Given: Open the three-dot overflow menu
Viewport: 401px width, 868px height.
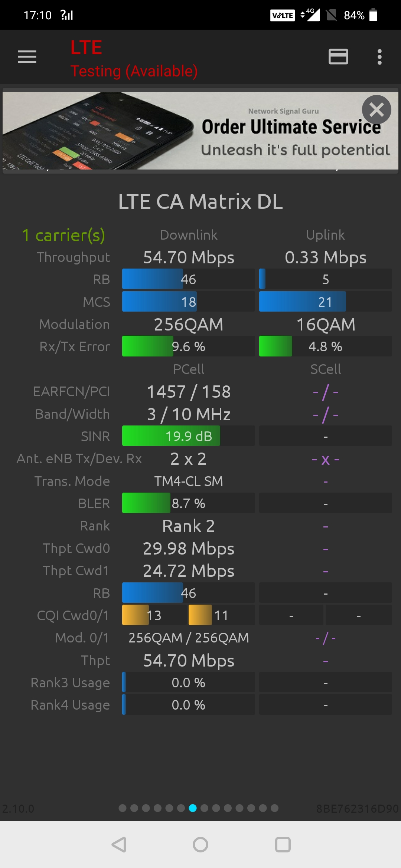Looking at the screenshot, I should (379, 57).
